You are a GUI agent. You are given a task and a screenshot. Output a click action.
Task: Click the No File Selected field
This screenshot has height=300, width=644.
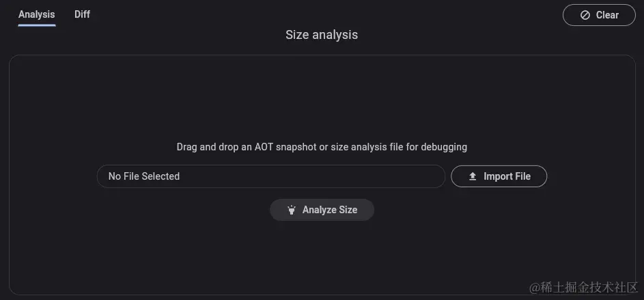(271, 176)
